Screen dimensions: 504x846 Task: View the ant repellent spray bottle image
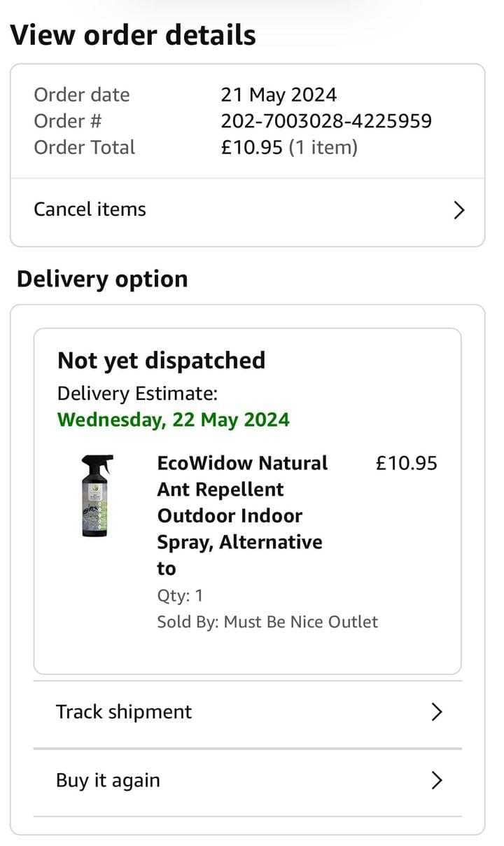[x=97, y=497]
